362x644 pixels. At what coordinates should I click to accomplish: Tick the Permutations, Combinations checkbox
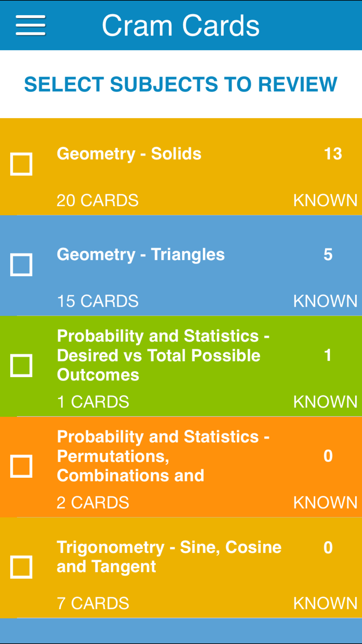pos(21,466)
